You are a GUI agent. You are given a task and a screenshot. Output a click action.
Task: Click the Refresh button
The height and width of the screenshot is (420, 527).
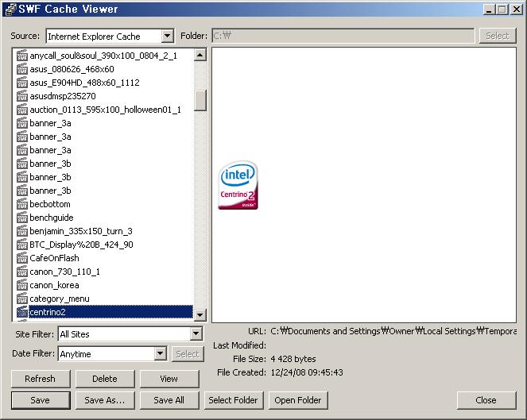coord(41,379)
